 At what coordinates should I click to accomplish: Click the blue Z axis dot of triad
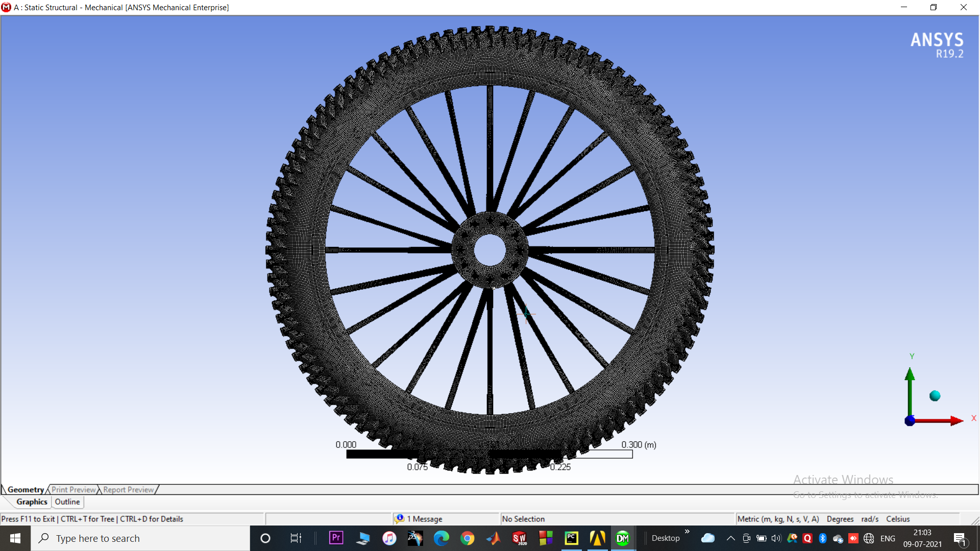pyautogui.click(x=910, y=420)
